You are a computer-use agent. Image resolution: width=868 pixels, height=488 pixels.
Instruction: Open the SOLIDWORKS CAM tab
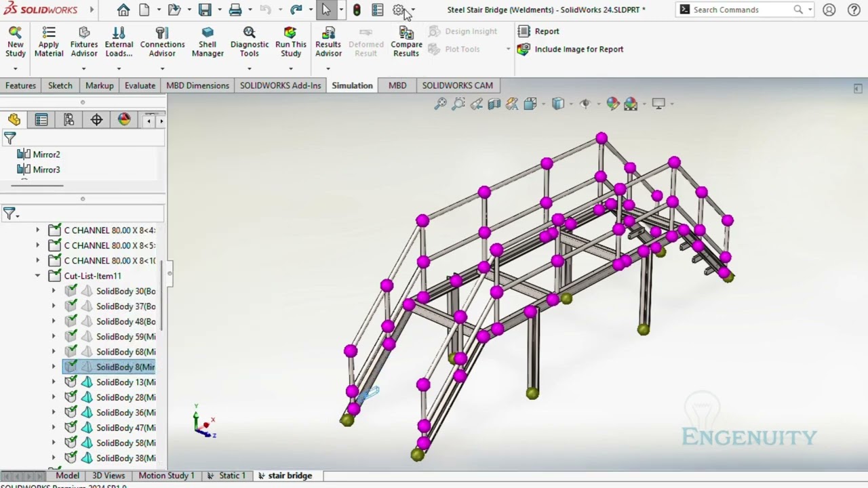[457, 85]
